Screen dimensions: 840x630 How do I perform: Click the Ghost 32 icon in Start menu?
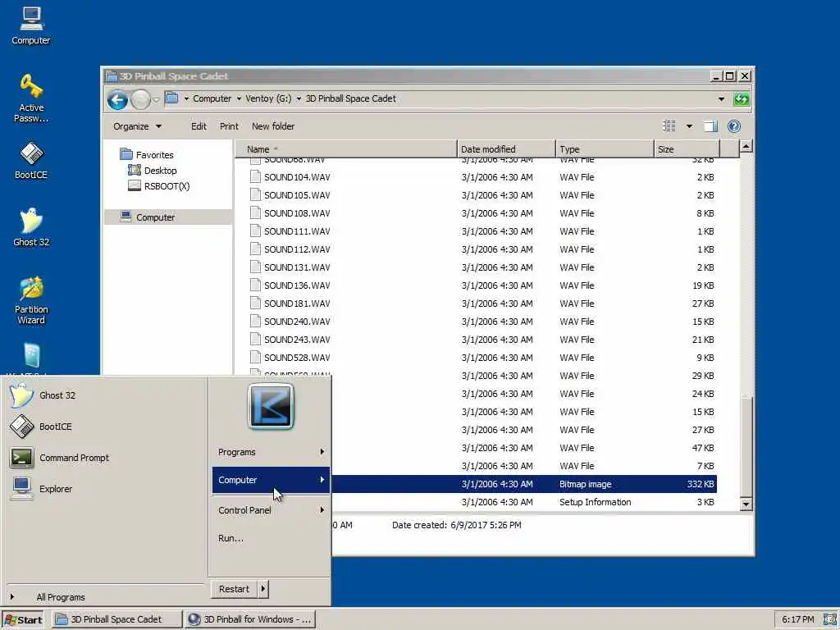coord(21,395)
